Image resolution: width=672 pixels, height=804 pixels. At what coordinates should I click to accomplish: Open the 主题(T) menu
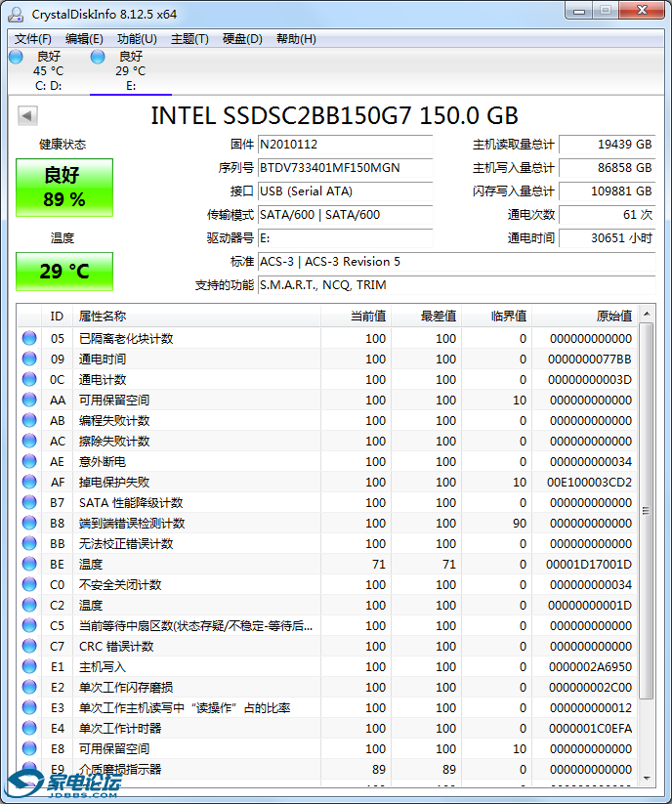point(189,39)
